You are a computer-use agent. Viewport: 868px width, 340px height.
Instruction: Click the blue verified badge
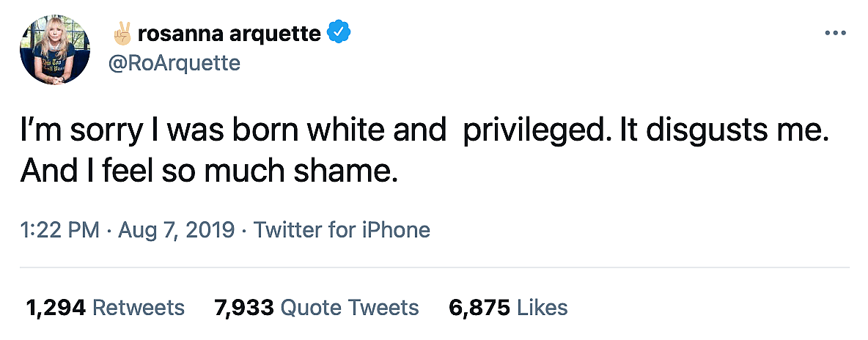pos(339,33)
